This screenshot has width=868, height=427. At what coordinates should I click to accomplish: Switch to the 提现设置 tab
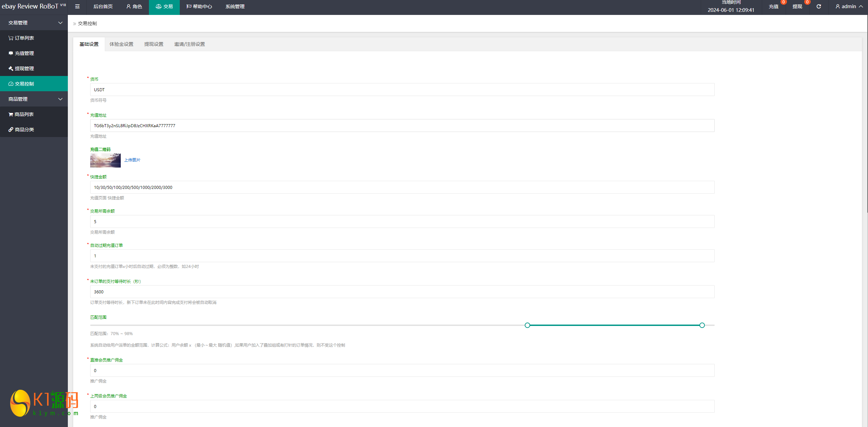[x=154, y=44]
